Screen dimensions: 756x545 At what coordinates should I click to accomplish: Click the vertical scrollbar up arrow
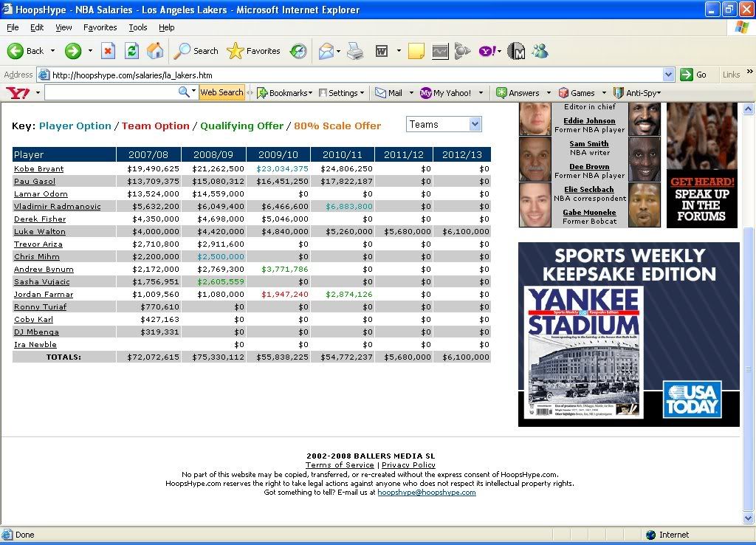coord(748,109)
